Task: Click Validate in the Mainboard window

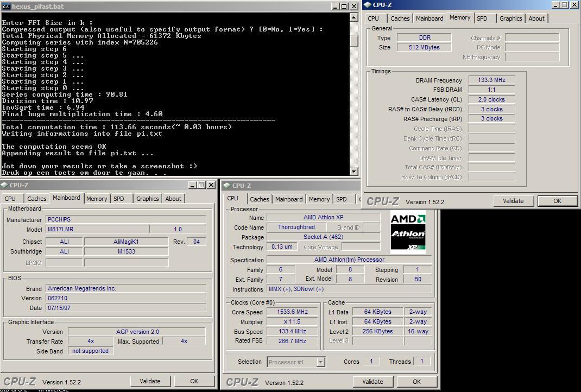Action: pos(150,381)
